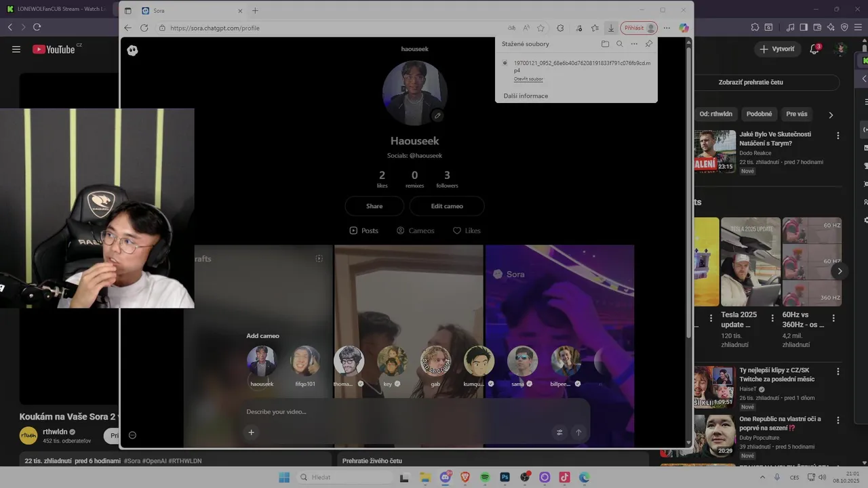Viewport: 868px width, 488px height.
Task: Click the select icon on the Drafts tile
Action: (x=319, y=258)
